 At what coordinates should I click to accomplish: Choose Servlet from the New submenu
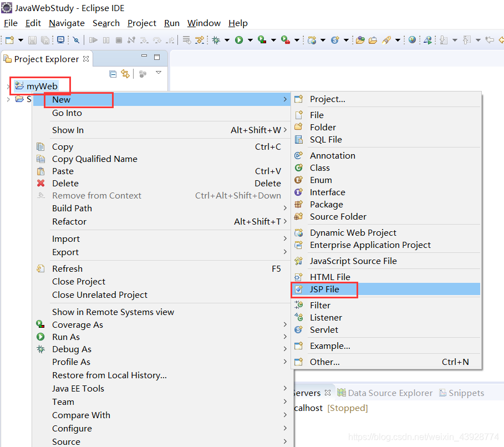386,329
